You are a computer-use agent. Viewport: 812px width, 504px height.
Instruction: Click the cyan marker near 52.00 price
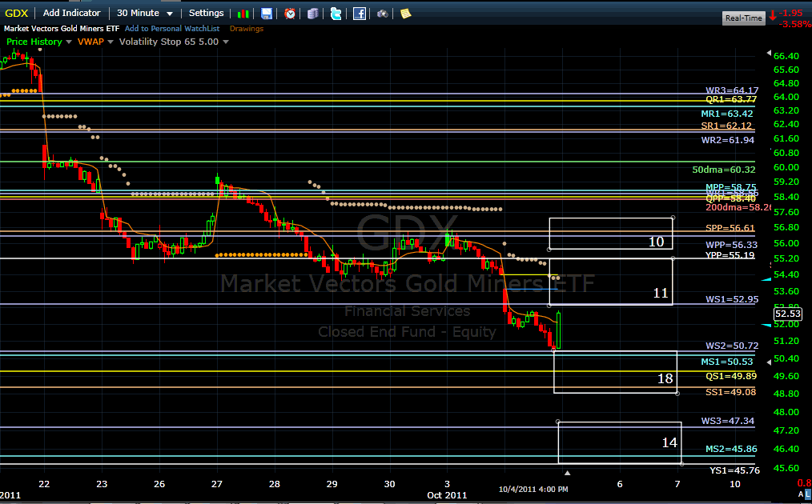point(766,325)
